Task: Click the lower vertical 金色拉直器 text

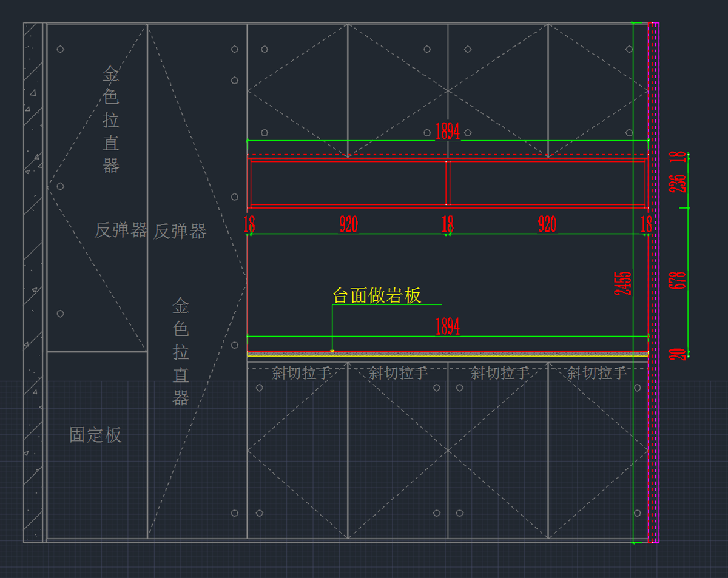Action: coord(181,352)
